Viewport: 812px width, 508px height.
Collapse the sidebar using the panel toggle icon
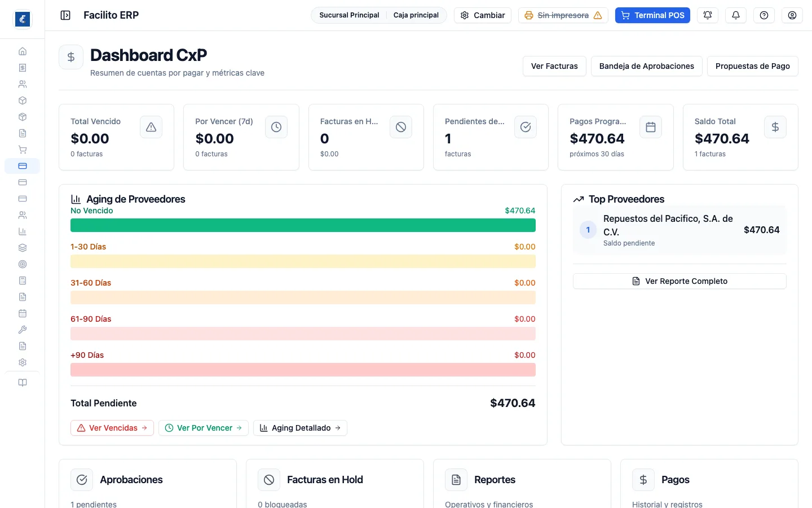click(x=65, y=15)
